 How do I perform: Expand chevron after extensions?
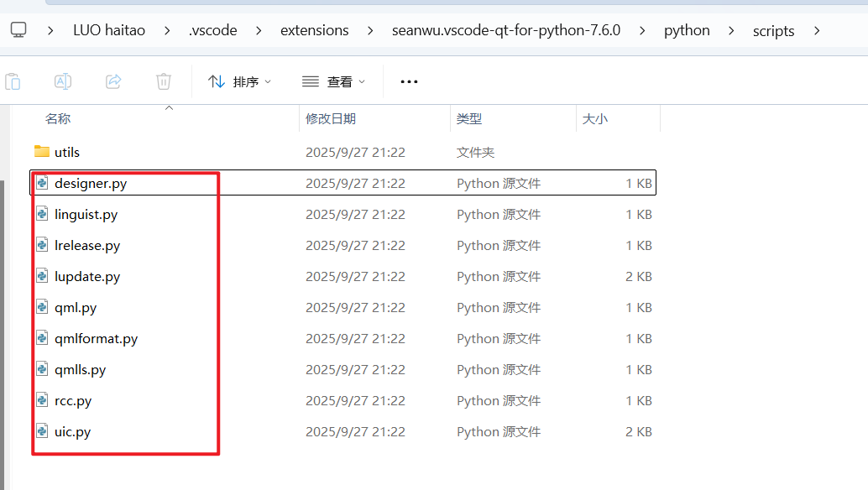click(370, 30)
